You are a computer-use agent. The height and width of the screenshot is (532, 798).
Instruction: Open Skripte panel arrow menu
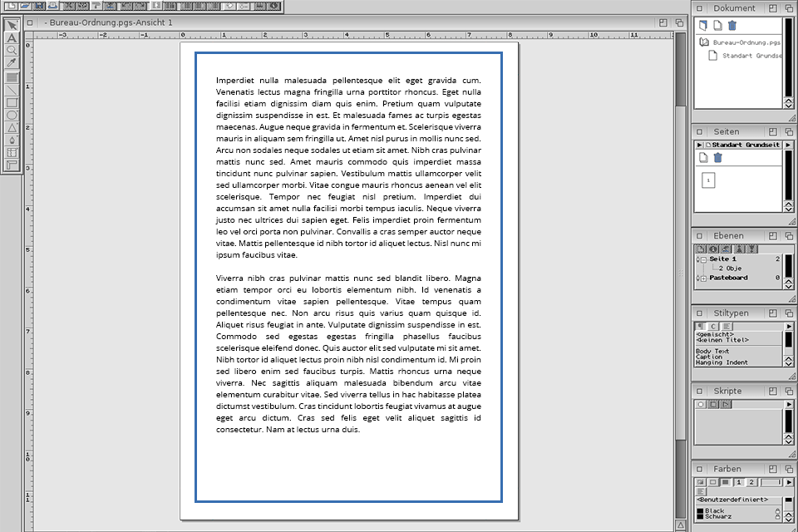point(789,404)
